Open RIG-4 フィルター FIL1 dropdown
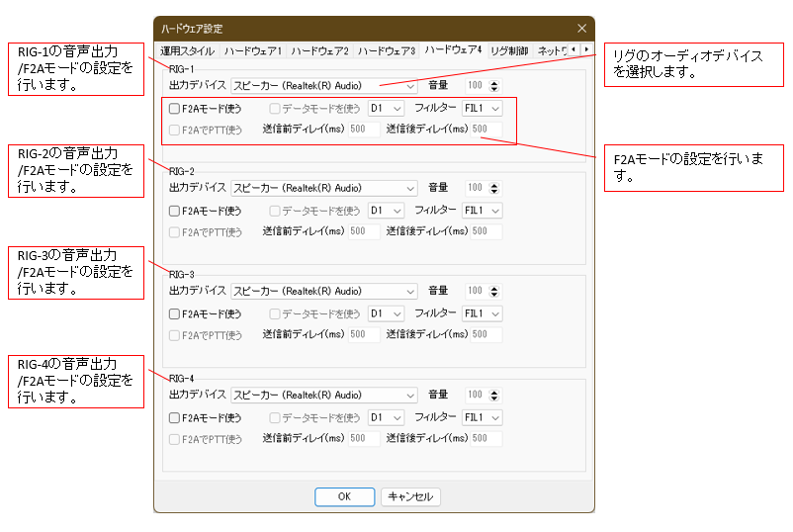The height and width of the screenshot is (532, 793). 482,417
